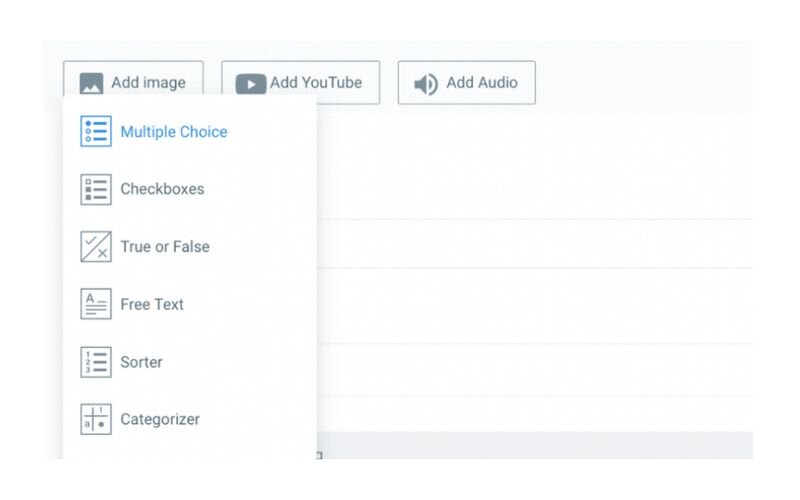
Task: Select Multiple Choice question type
Action: tap(174, 132)
